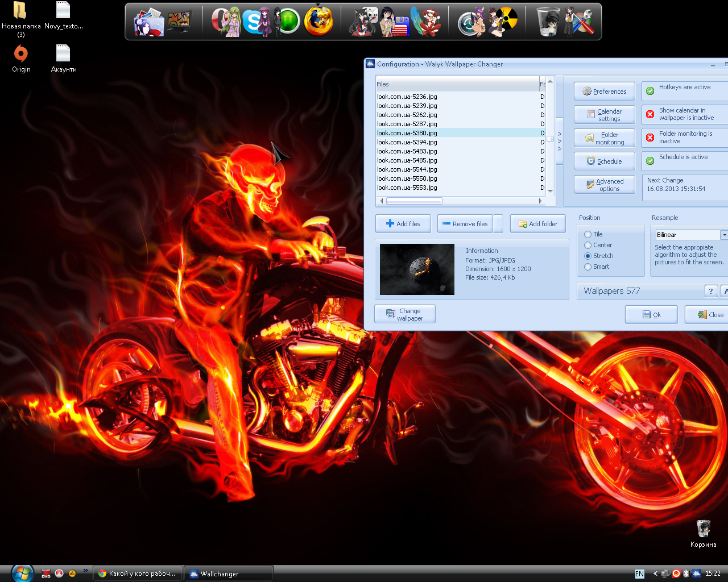Viewport: 728px width, 582px height.
Task: Click the help question mark button
Action: pyautogui.click(x=711, y=291)
